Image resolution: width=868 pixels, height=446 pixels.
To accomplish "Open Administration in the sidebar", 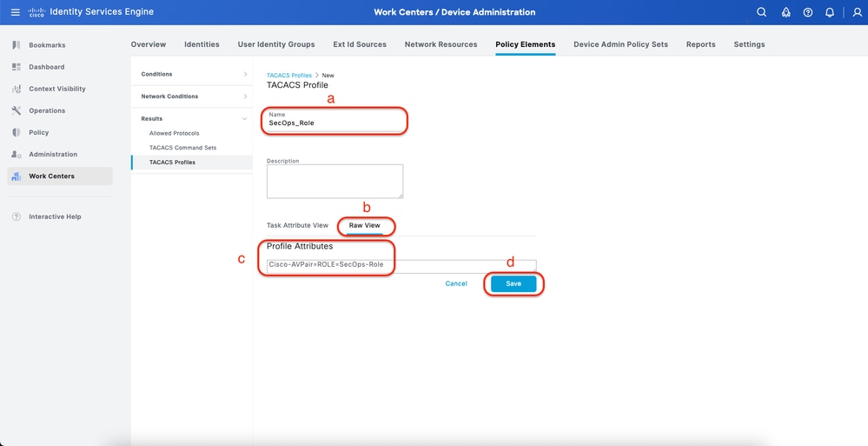I will pyautogui.click(x=53, y=155).
